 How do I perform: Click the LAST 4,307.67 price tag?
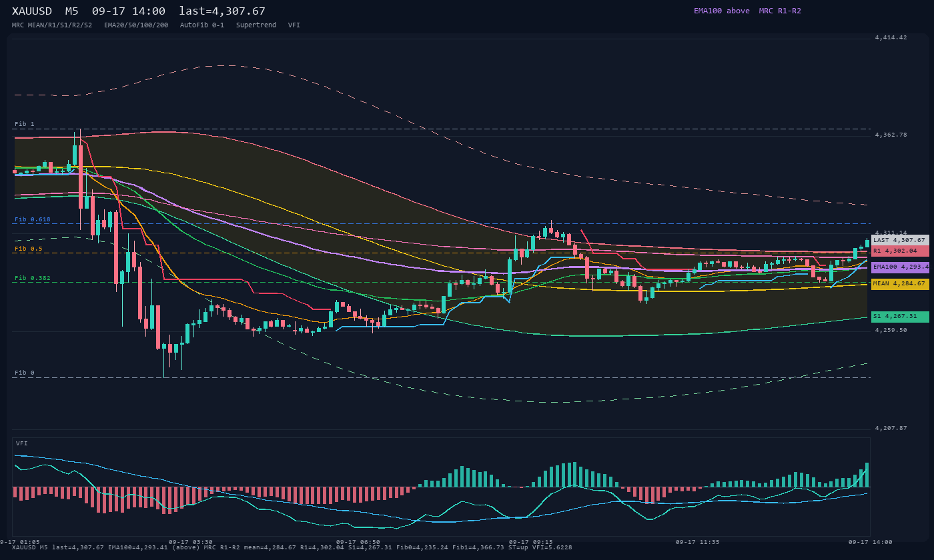tap(900, 240)
